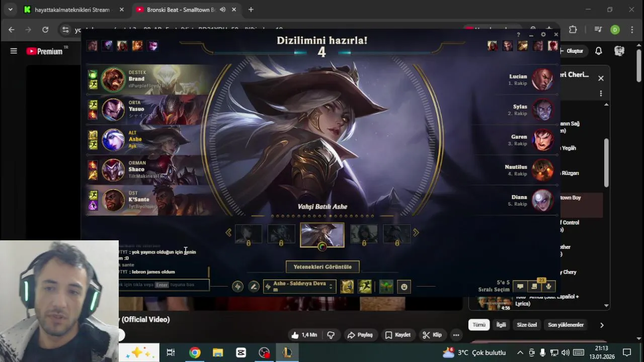Open the League client chat bubble icon
Image resolution: width=644 pixels, height=362 pixels.
coord(520,287)
